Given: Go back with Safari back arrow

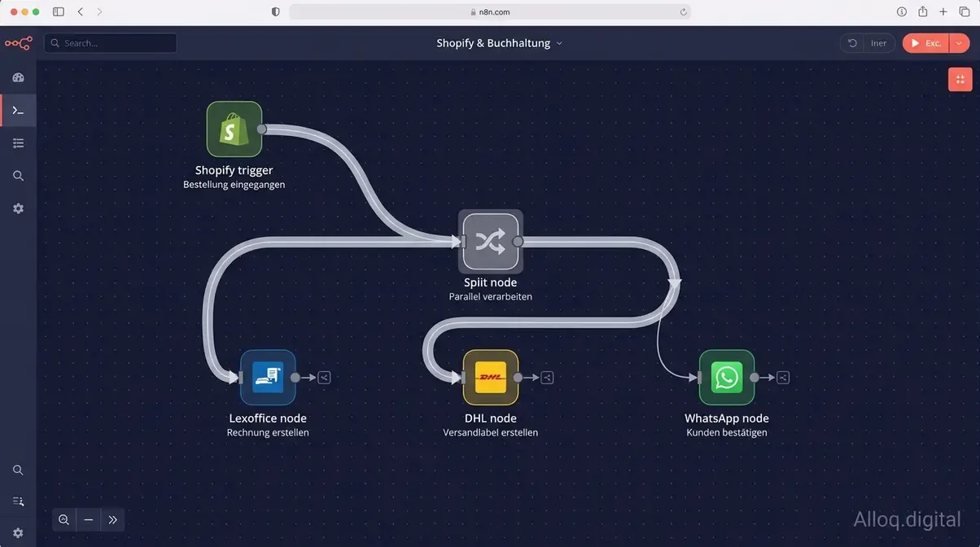Looking at the screenshot, I should point(80,11).
